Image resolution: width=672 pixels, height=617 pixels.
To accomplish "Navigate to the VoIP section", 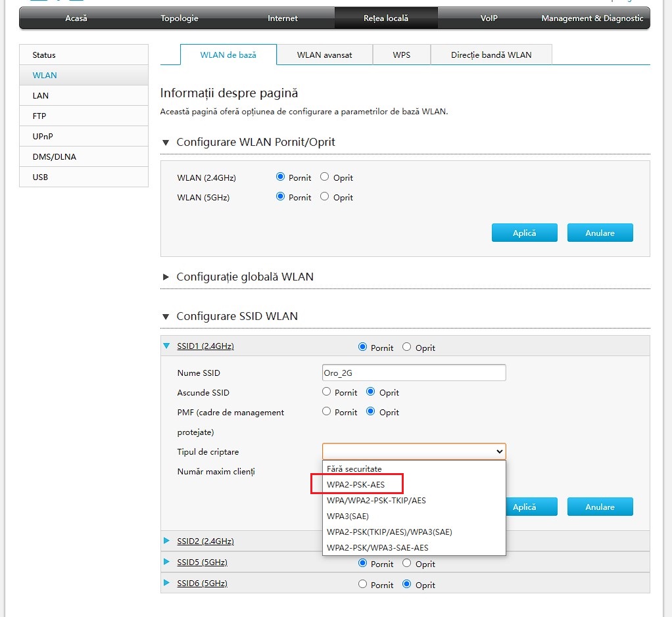I will click(x=488, y=18).
